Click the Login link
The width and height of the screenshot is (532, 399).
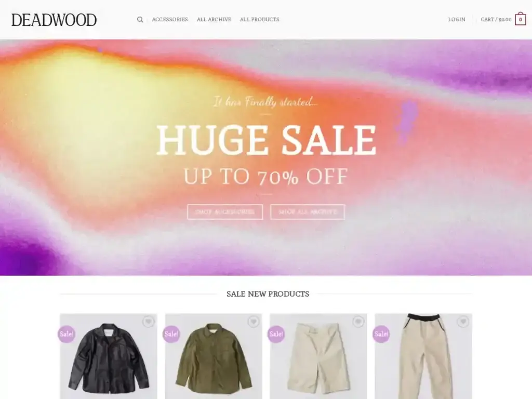click(x=457, y=20)
